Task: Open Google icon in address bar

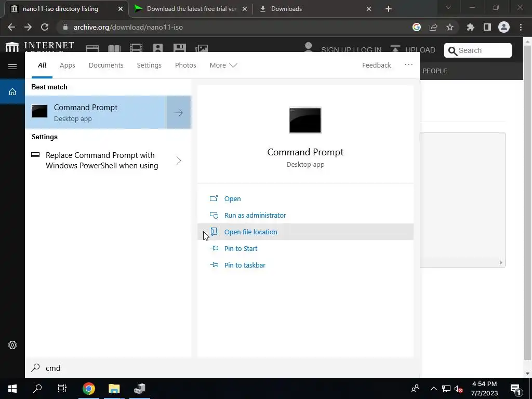Action: coord(416,27)
